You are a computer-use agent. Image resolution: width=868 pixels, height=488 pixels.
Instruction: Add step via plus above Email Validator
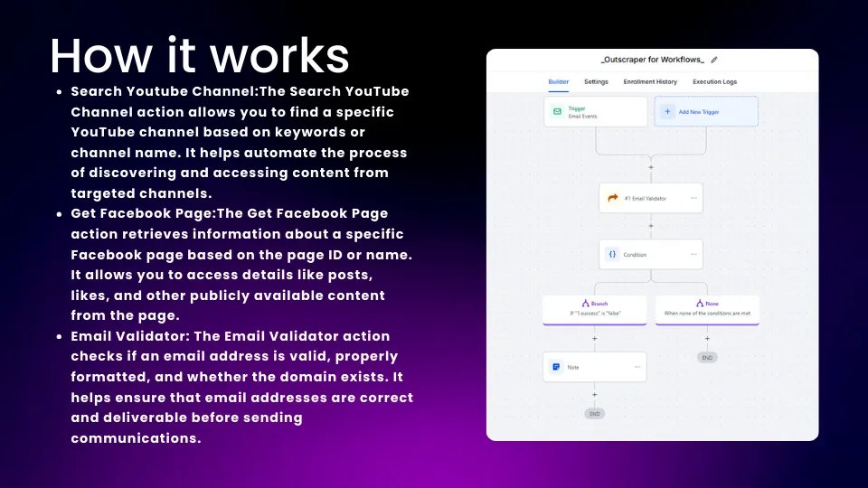pos(651,167)
